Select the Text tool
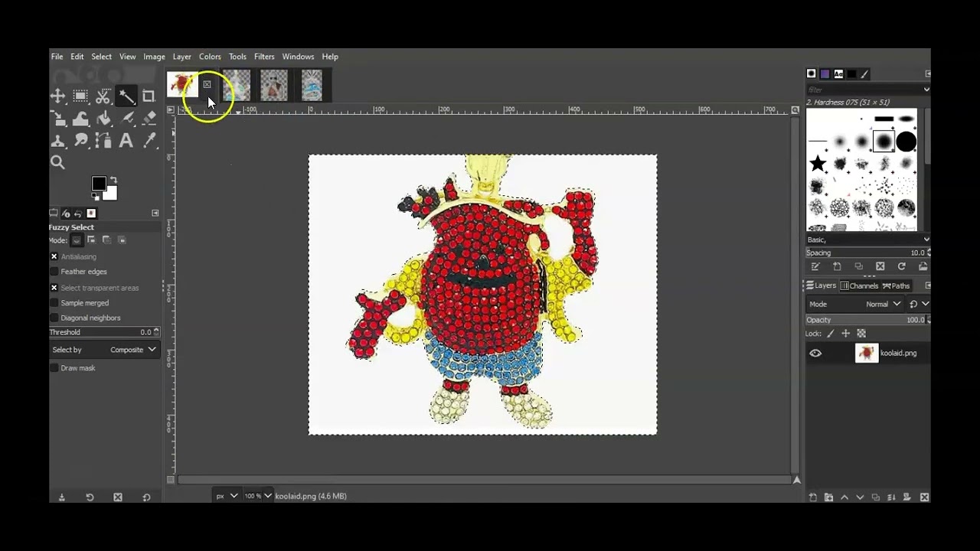980x551 pixels. (x=126, y=141)
